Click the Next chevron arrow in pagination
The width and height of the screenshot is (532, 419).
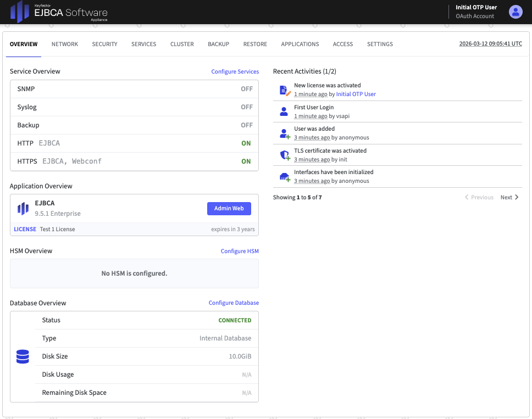[517, 197]
